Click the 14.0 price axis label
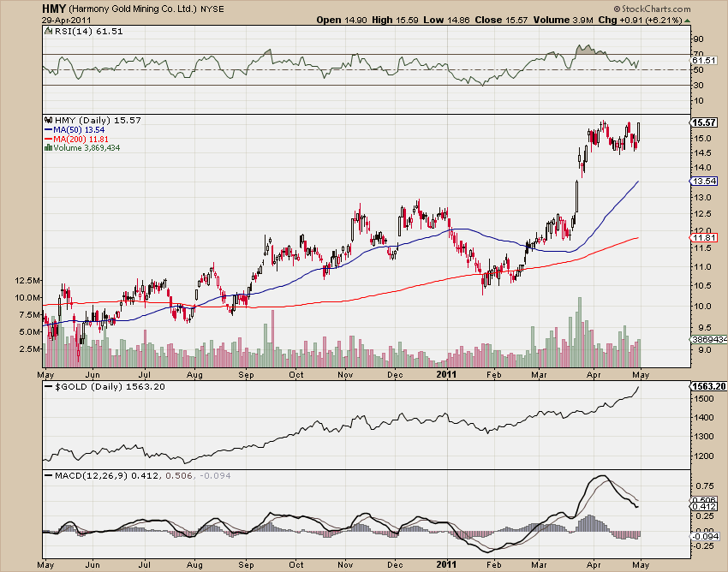Image resolution: width=728 pixels, height=572 pixels. pos(701,168)
